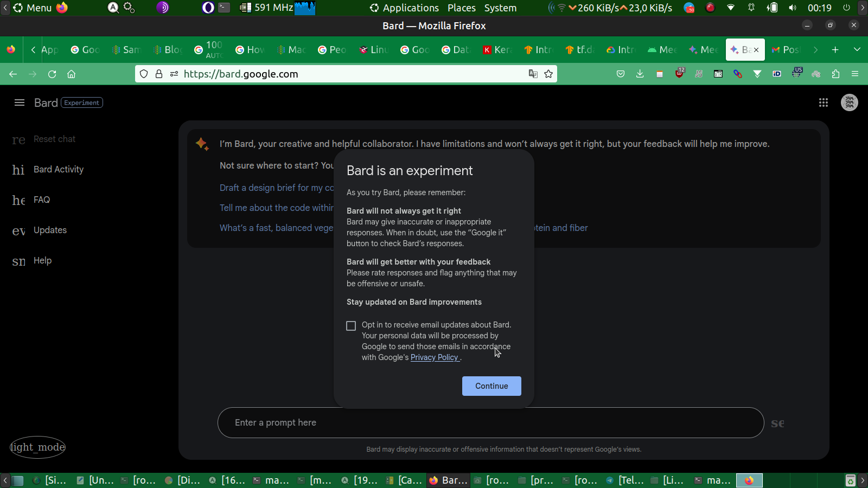Click the send prompt button
This screenshot has width=868, height=488.
778,423
